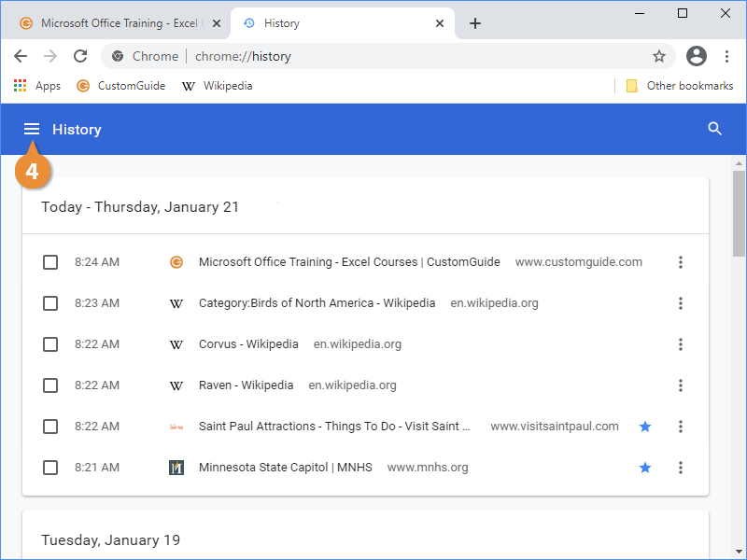
Task: Open the Corvus - Wikipedia history link
Action: 248,344
